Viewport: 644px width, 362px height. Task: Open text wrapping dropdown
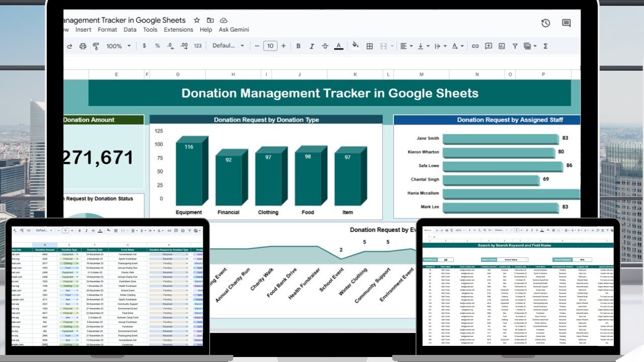440,46
